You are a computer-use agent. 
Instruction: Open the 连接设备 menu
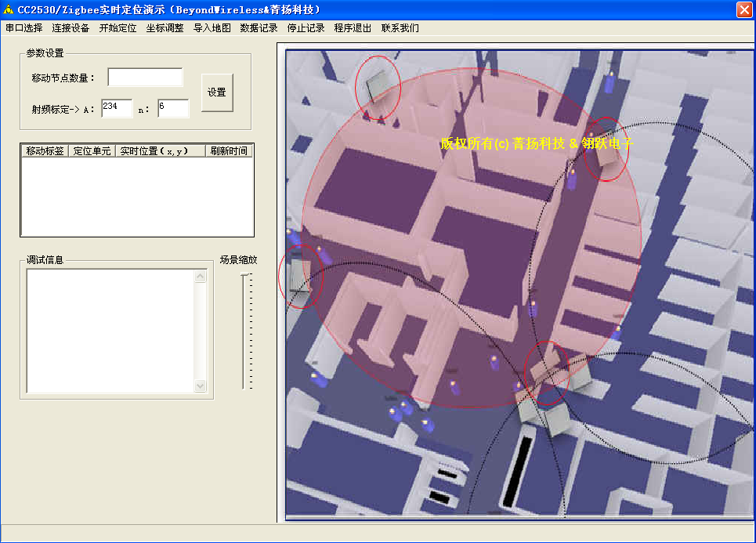tap(71, 28)
